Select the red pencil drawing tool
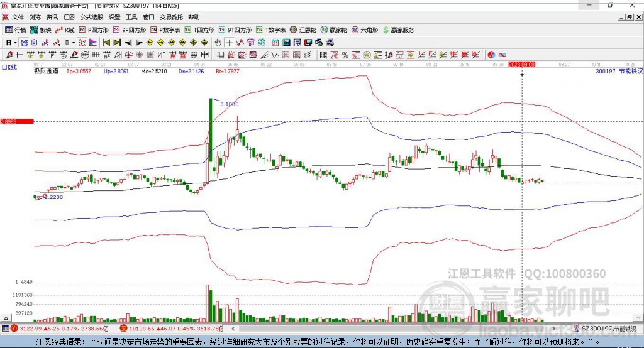 point(9,55)
